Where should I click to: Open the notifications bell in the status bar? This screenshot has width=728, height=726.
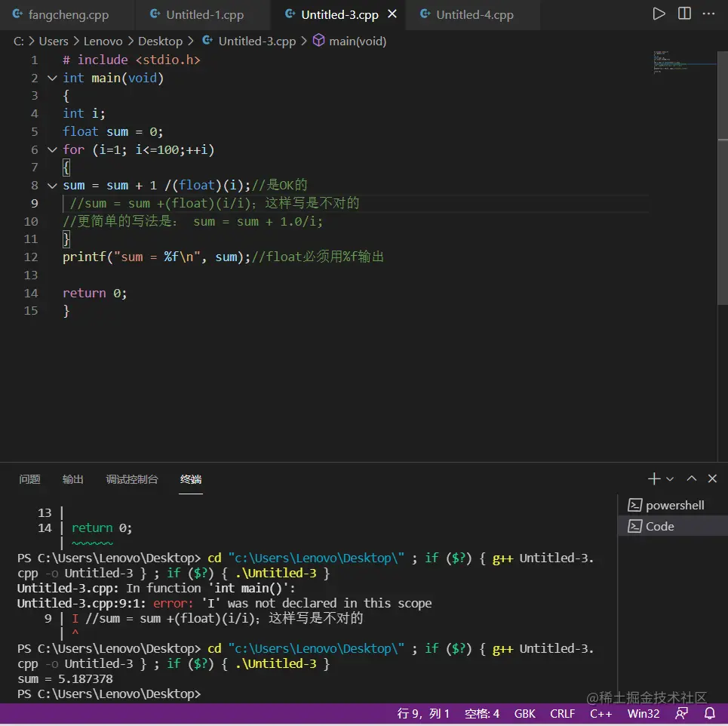710,713
